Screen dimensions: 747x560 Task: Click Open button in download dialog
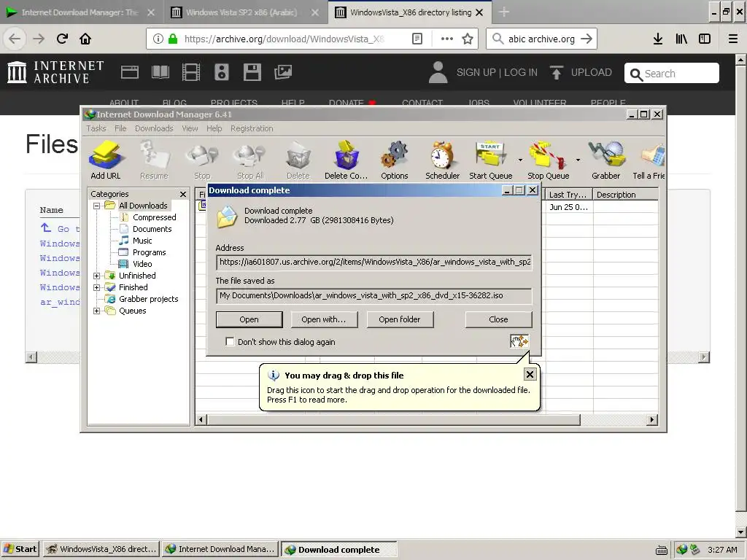pos(249,319)
